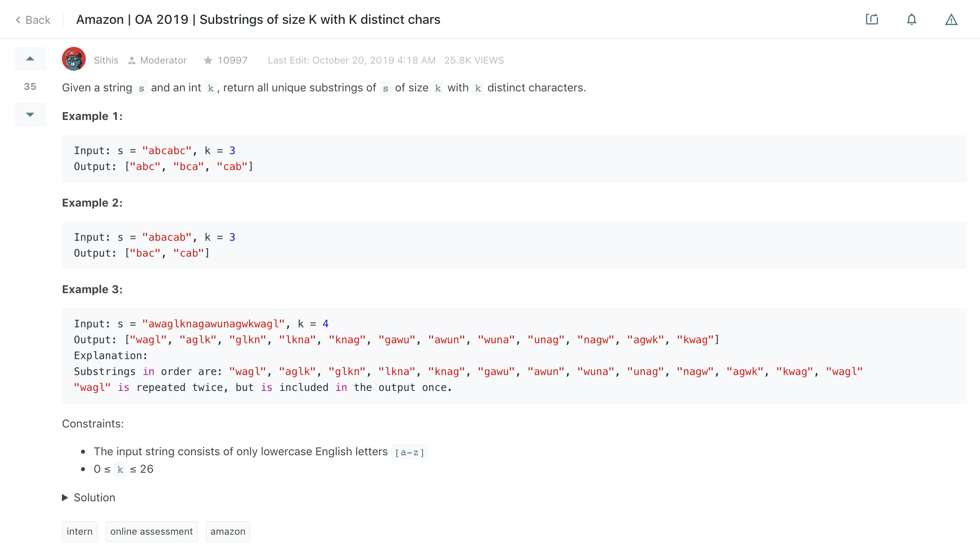
Task: Click the star reputation icon
Action: point(208,60)
